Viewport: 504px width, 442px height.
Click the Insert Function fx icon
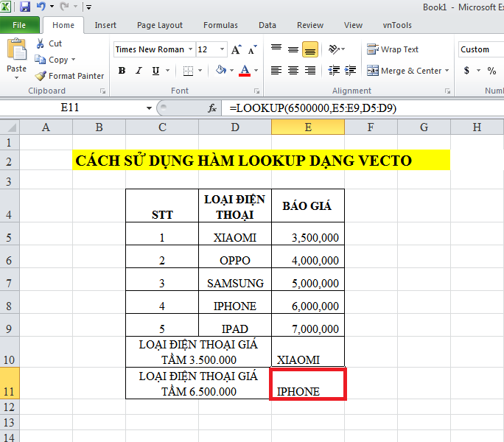(212, 108)
